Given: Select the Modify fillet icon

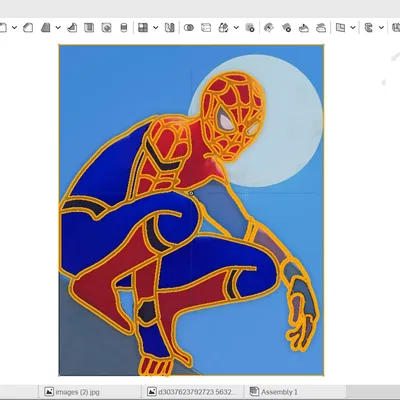Looking at the screenshot, I should 268,28.
